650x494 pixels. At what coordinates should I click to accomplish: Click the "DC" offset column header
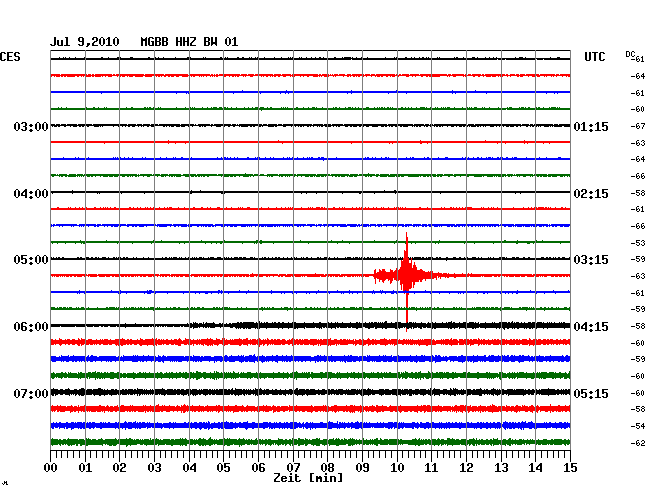click(x=630, y=54)
